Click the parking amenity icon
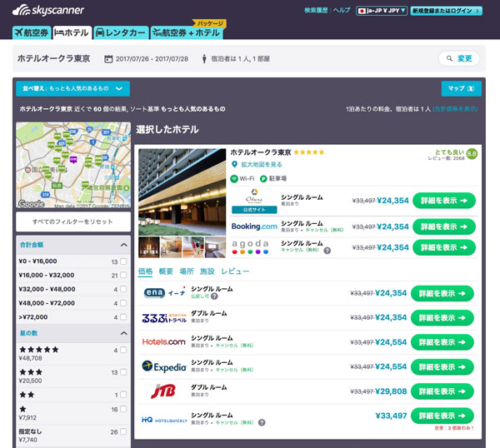 263,179
